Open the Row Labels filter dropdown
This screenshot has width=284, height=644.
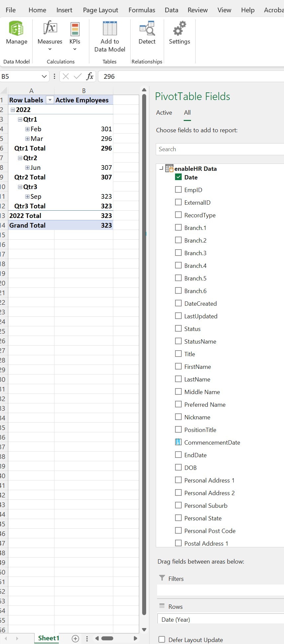(x=50, y=100)
